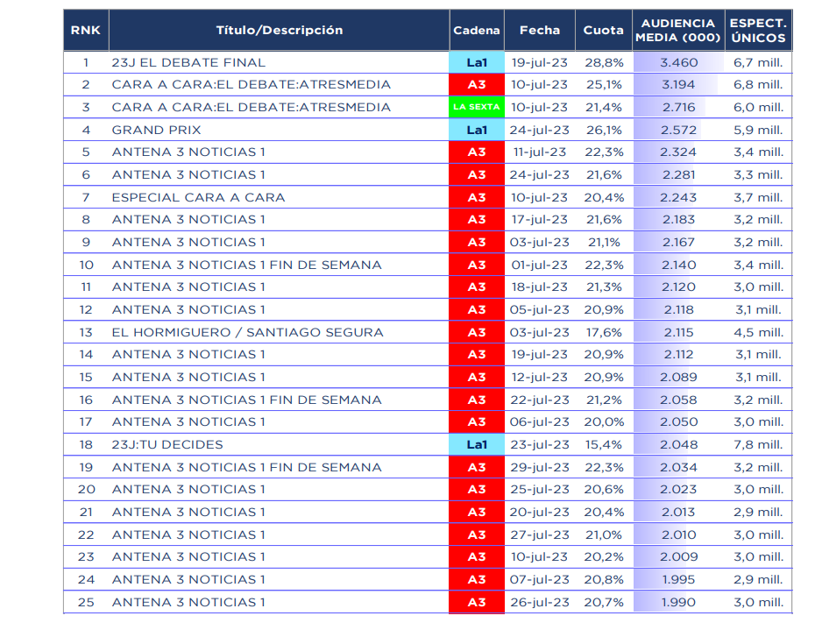The width and height of the screenshot is (815, 644).
Task: Click the audience value 2.013
Action: click(x=678, y=513)
